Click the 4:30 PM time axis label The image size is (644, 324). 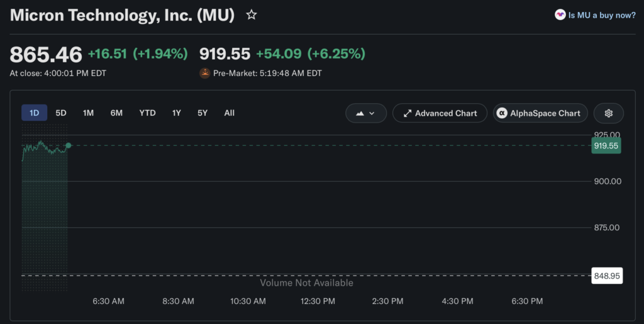point(458,301)
